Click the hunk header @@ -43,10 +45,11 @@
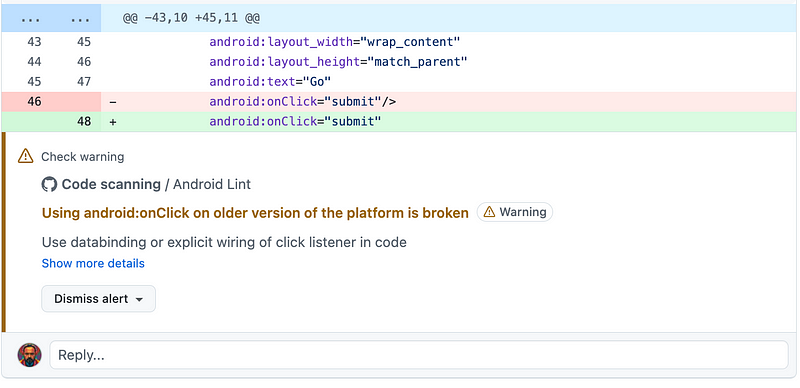The height and width of the screenshot is (388, 800). [x=191, y=18]
